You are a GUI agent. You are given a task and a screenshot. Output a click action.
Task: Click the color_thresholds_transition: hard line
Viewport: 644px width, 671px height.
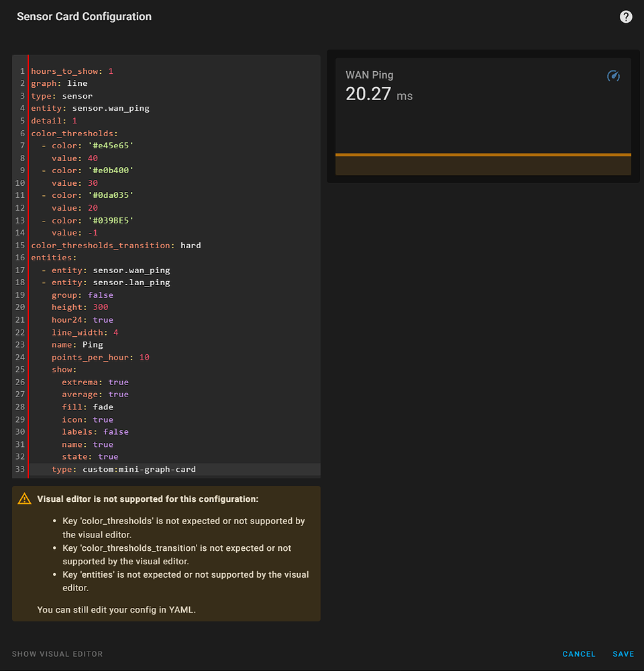click(116, 245)
